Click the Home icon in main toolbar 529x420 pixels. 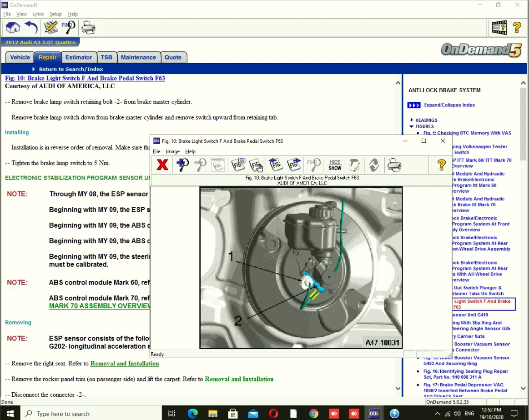click(13, 28)
